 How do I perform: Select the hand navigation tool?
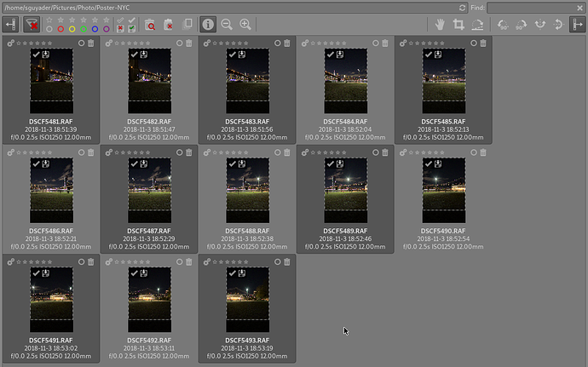coord(439,25)
